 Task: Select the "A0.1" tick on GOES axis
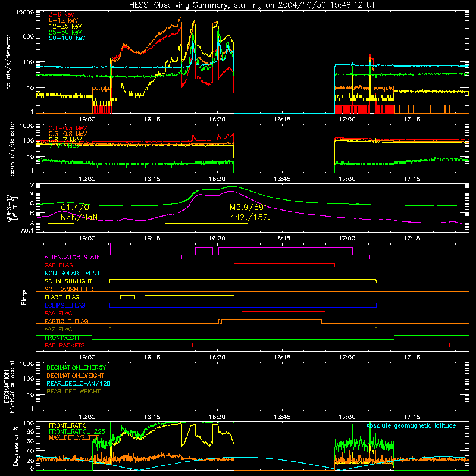(27, 231)
